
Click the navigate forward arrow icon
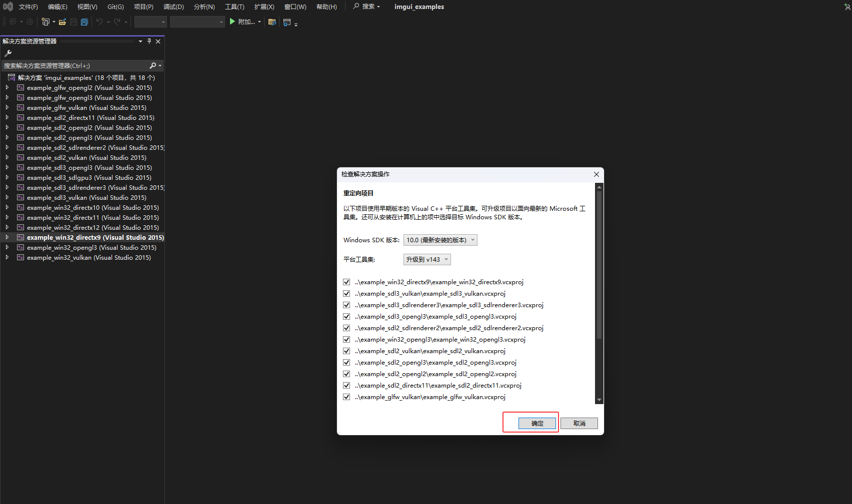coord(29,22)
